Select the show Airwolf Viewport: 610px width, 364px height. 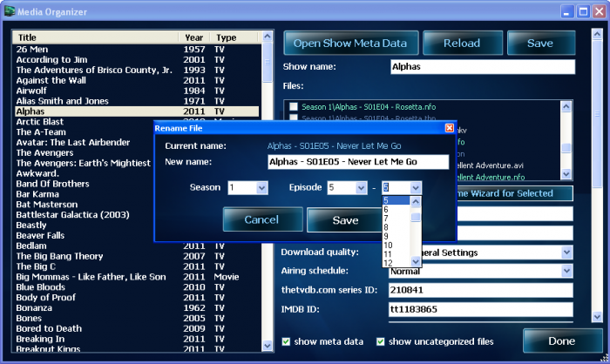coord(137,91)
